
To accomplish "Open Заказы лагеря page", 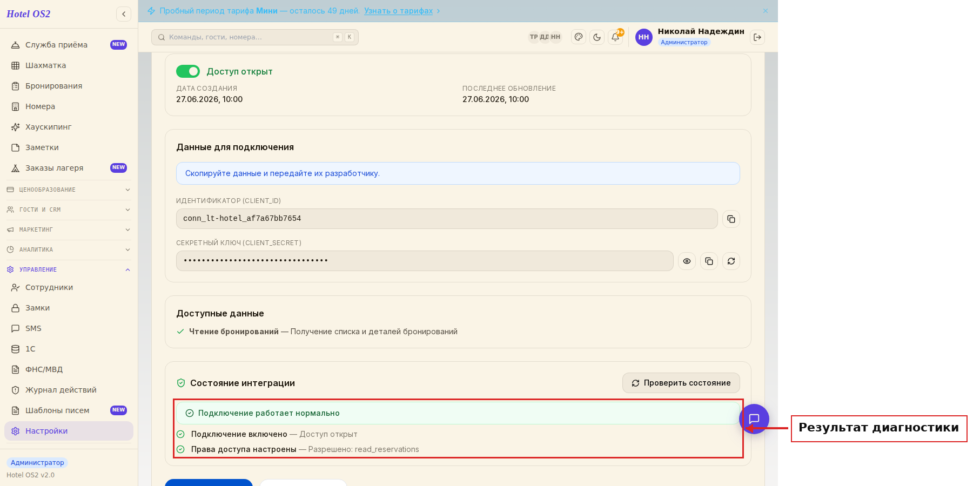I will tap(69, 168).
